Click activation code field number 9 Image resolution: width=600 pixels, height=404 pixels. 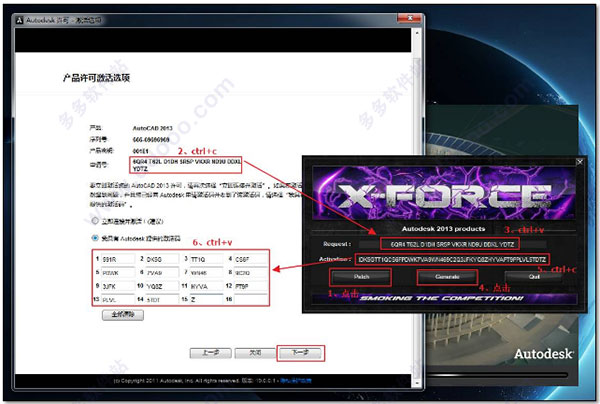118,286
